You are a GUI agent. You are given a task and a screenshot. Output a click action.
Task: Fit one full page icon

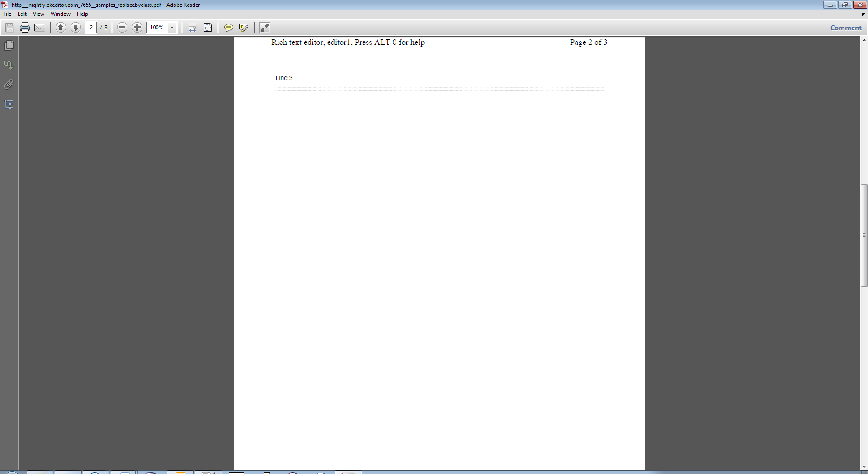point(208,28)
